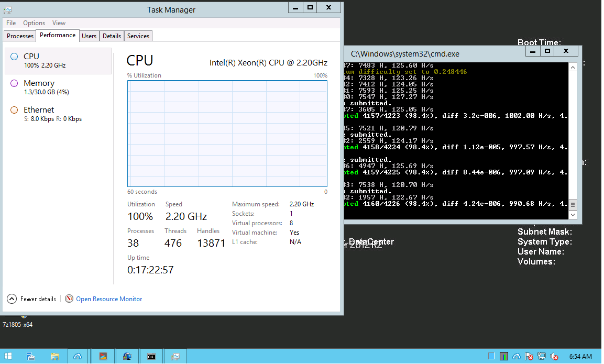Click the Up time value 0:17:22:57
Viewport: 604px width, 364px height.
pyautogui.click(x=151, y=270)
